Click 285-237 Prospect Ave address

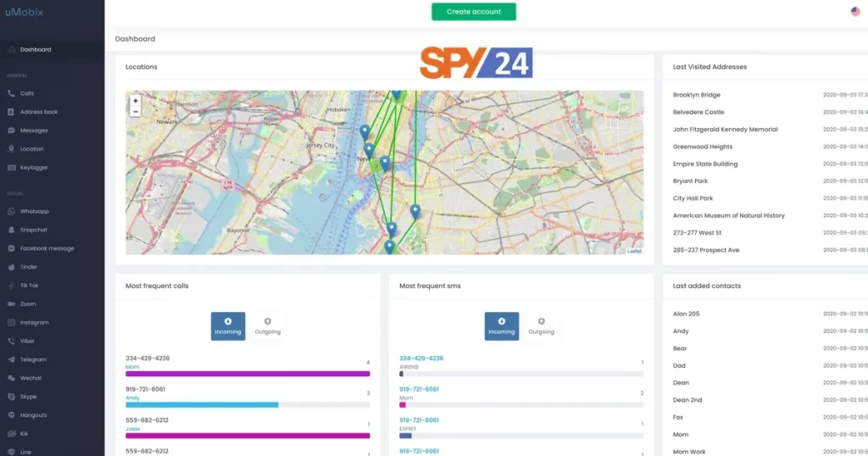[706, 250]
